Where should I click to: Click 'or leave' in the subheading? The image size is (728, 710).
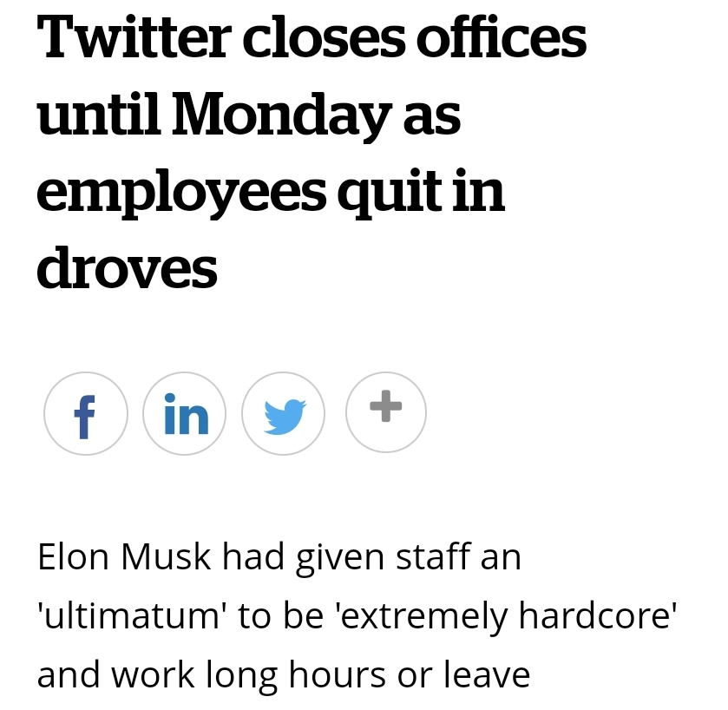[464, 674]
